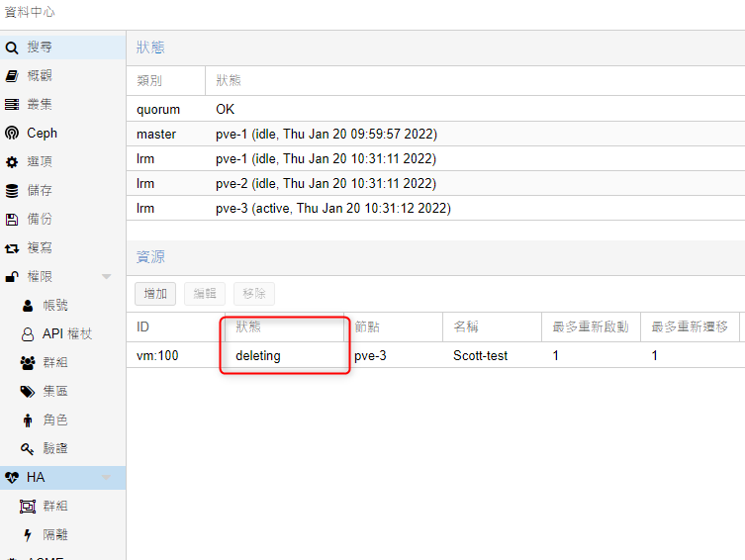This screenshot has width=745, height=560.
Task: Select the 驗證 sub-item
Action: (62, 449)
